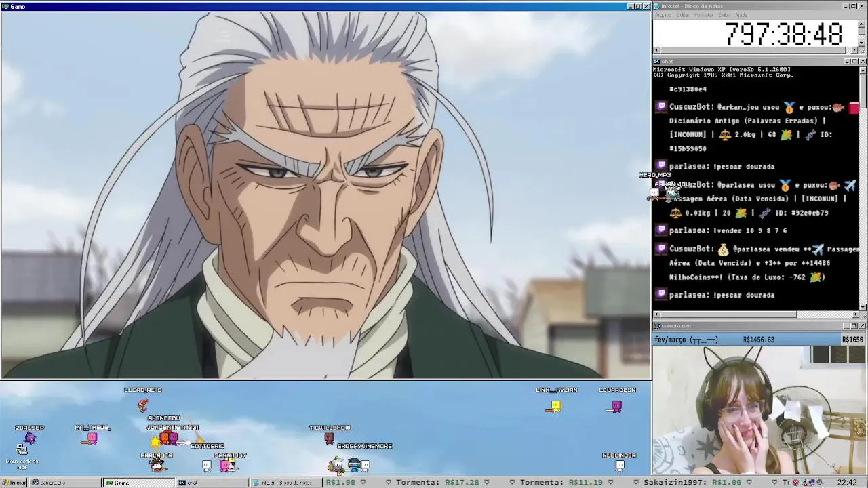Select the Game taskbar button
Screen dimensions: 868x488
(138, 483)
